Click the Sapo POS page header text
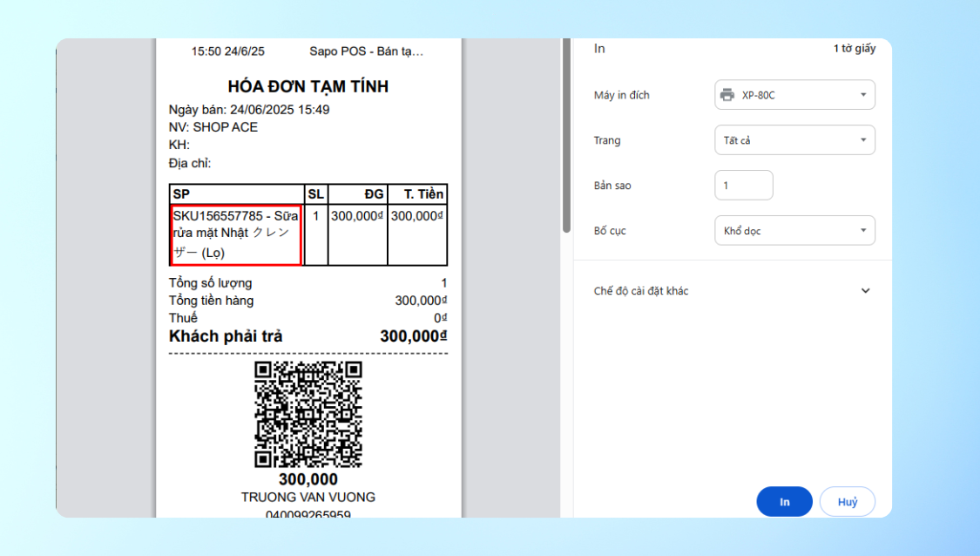This screenshot has width=980, height=556. pyautogui.click(x=366, y=51)
